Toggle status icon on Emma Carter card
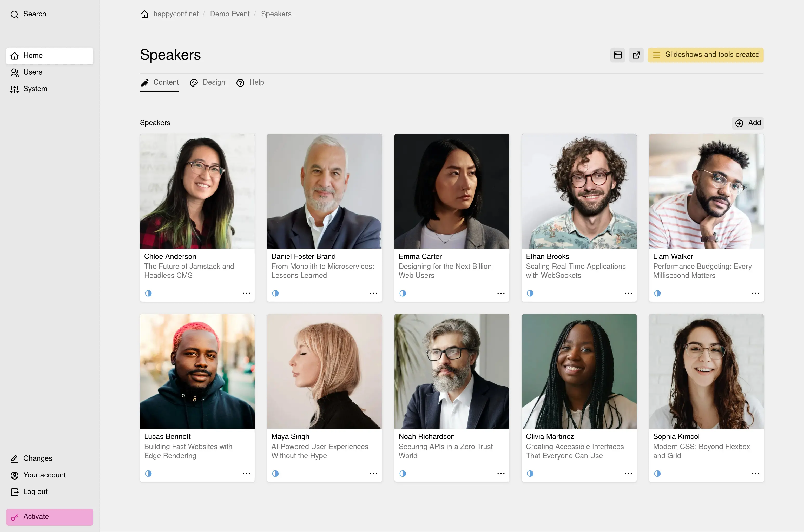Screen dimensions: 804x532 pyautogui.click(x=403, y=293)
